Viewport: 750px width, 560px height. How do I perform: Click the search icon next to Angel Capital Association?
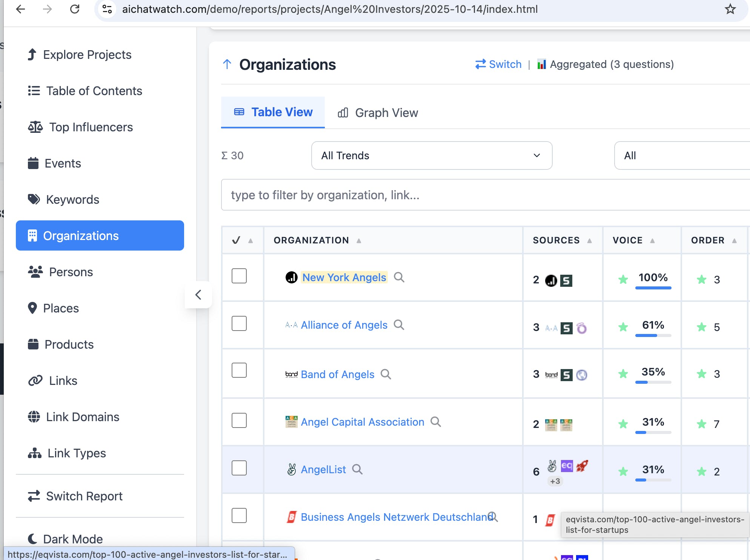click(x=436, y=422)
